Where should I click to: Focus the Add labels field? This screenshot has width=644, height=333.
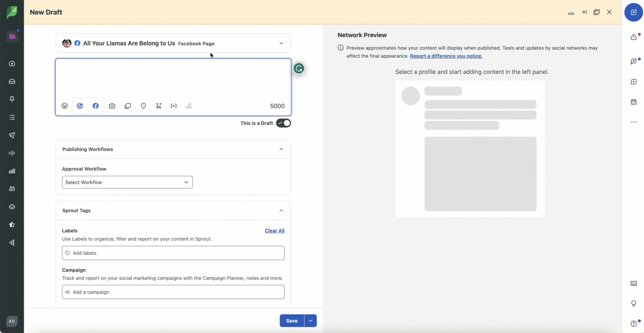(x=173, y=253)
